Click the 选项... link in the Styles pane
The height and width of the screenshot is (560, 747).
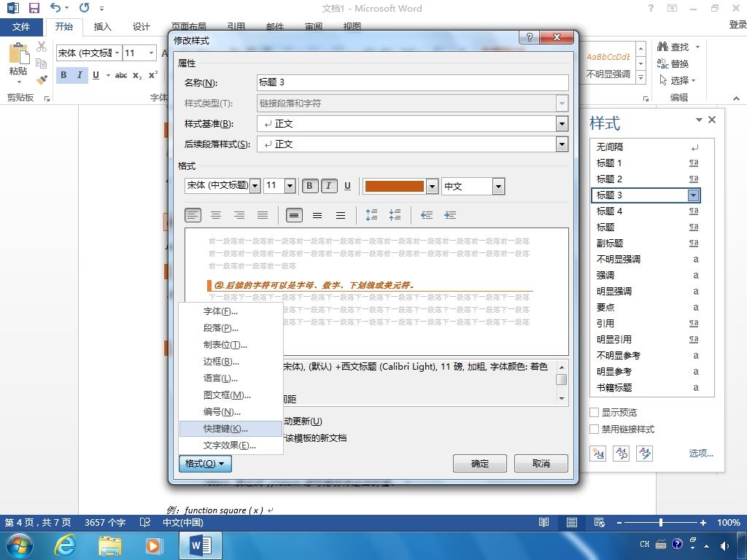pos(701,454)
